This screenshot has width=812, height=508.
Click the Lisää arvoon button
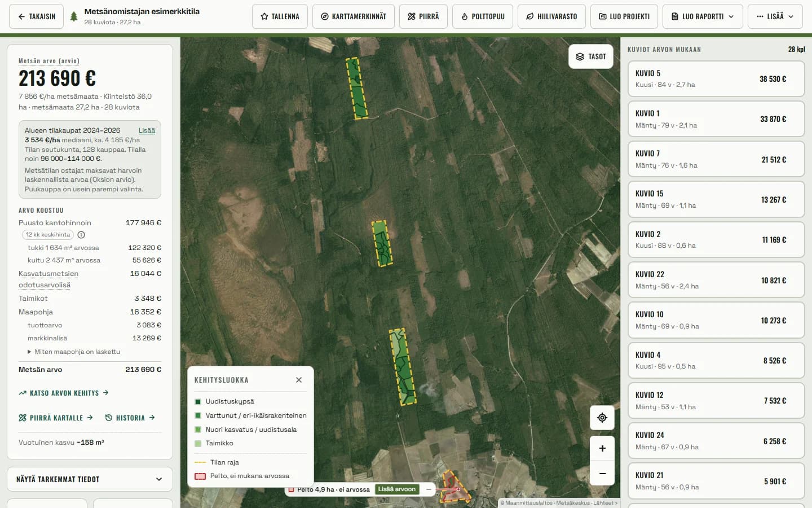pos(397,489)
